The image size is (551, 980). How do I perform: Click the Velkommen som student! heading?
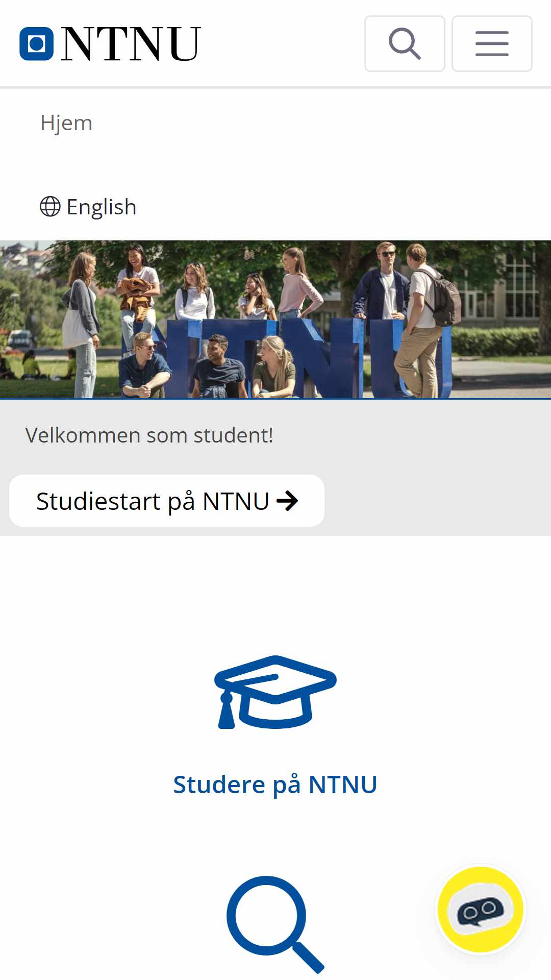point(149,435)
